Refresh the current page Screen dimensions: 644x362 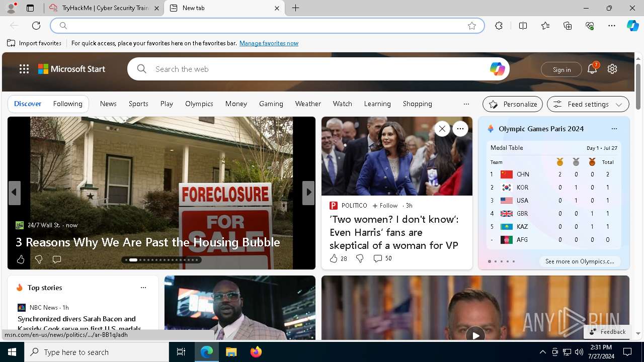[36, 26]
